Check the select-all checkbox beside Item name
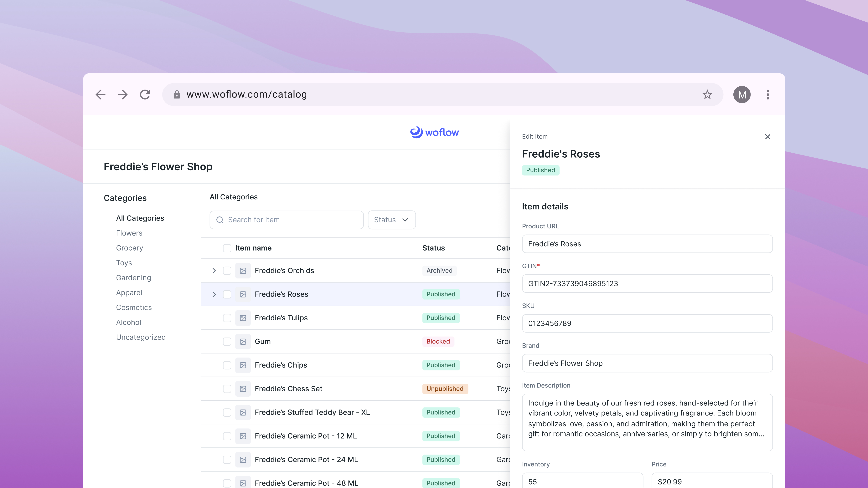868x488 pixels. [x=227, y=248]
